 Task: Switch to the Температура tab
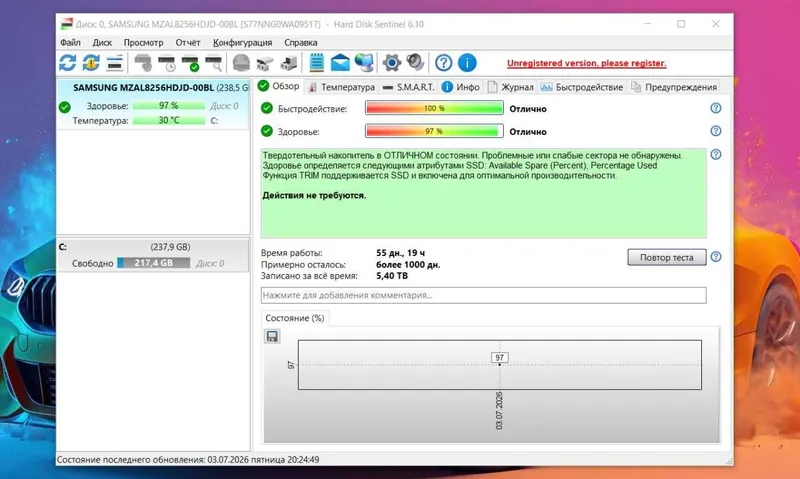(341, 87)
